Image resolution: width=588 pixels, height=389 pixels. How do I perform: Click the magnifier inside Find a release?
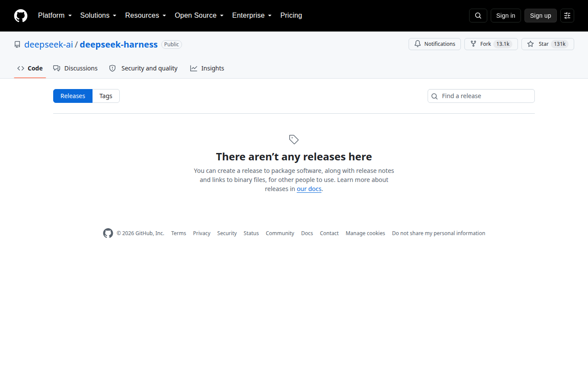click(x=435, y=96)
